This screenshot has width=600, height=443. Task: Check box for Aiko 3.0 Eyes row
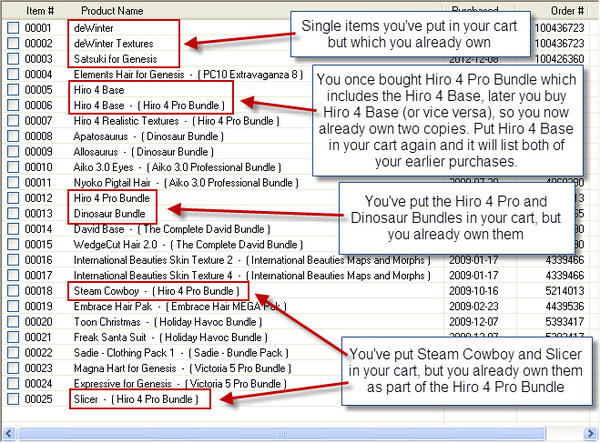click(13, 167)
